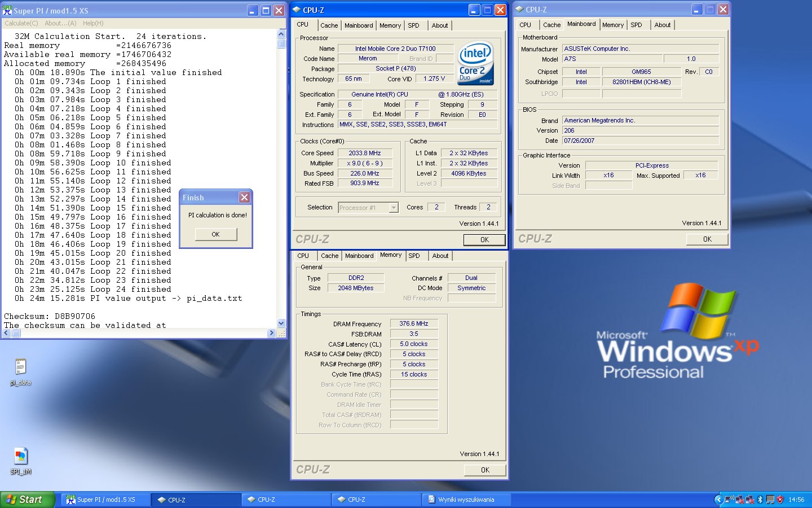Click the Code Name value Merom
The width and height of the screenshot is (812, 508).
click(x=368, y=58)
